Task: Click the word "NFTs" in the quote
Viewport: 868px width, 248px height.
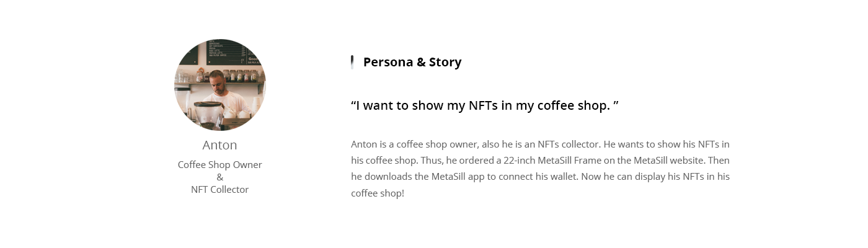Action: (483, 105)
